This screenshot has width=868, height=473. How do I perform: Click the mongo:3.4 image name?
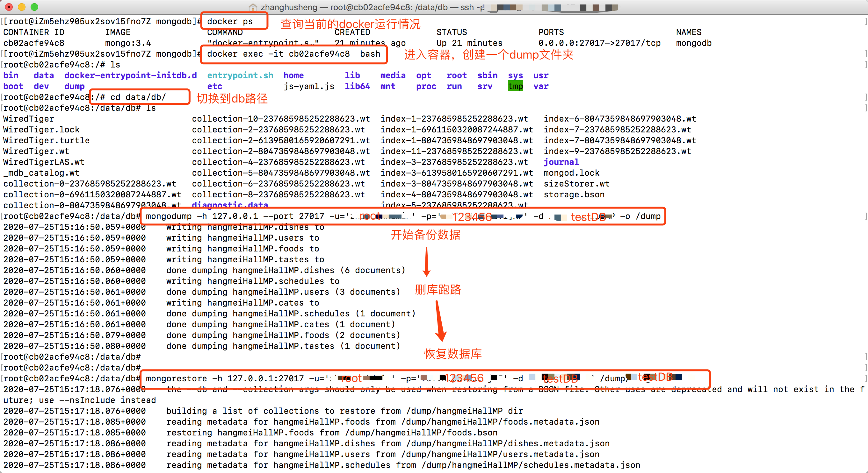click(x=128, y=43)
